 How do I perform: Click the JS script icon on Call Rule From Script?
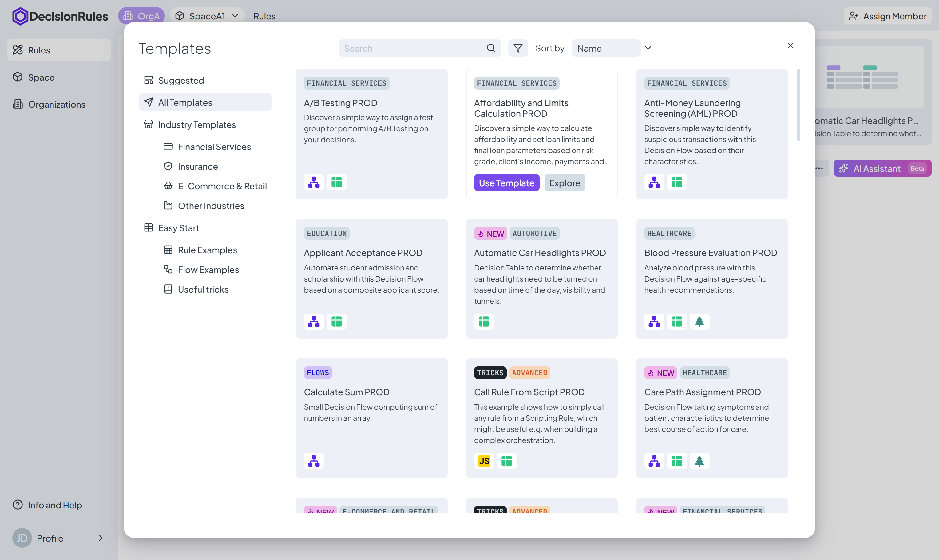click(x=484, y=461)
